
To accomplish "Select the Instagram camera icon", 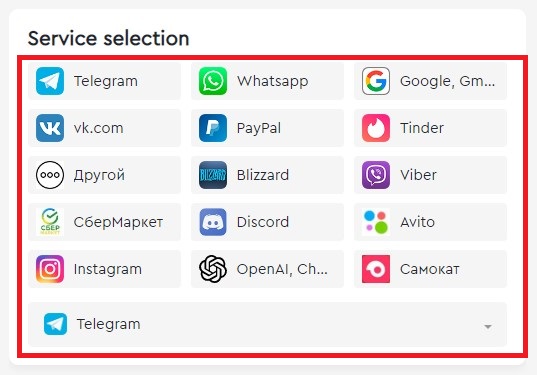I will coord(50,269).
